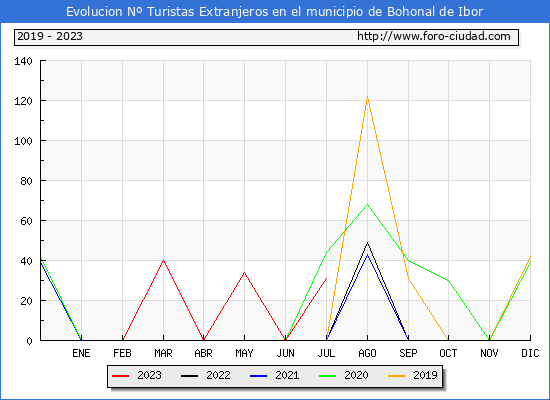Click the '2019 - 2023' date range label
This screenshot has height=400, width=550.
pos(50,36)
